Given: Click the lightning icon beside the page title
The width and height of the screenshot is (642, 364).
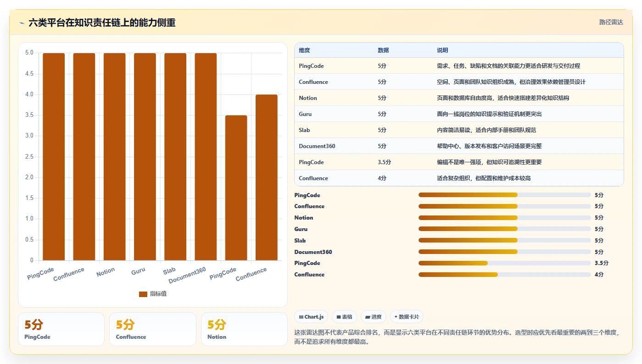Looking at the screenshot, I should click(x=22, y=23).
